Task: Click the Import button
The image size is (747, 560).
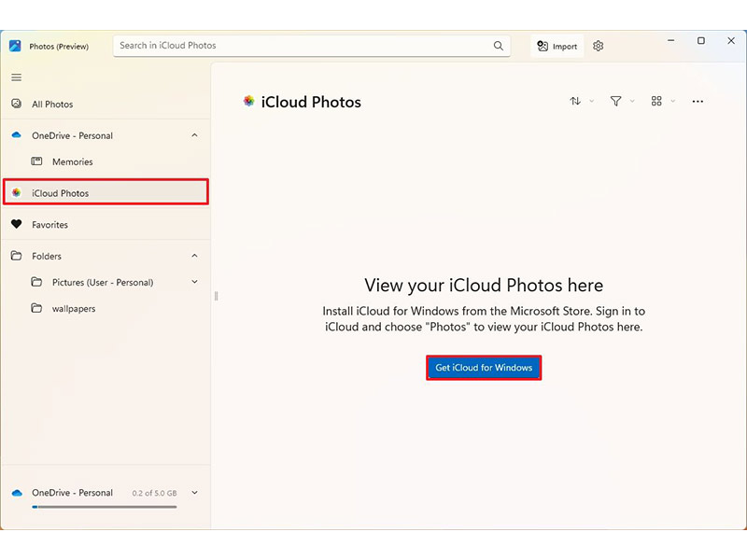Action: [557, 46]
